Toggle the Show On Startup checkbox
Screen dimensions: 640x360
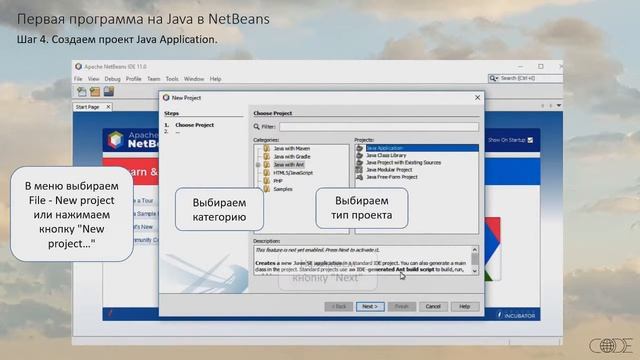point(530,140)
